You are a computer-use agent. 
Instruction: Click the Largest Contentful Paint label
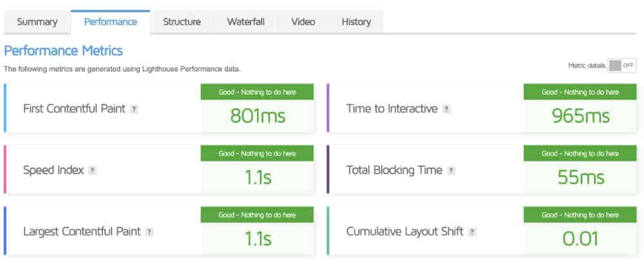coord(82,232)
